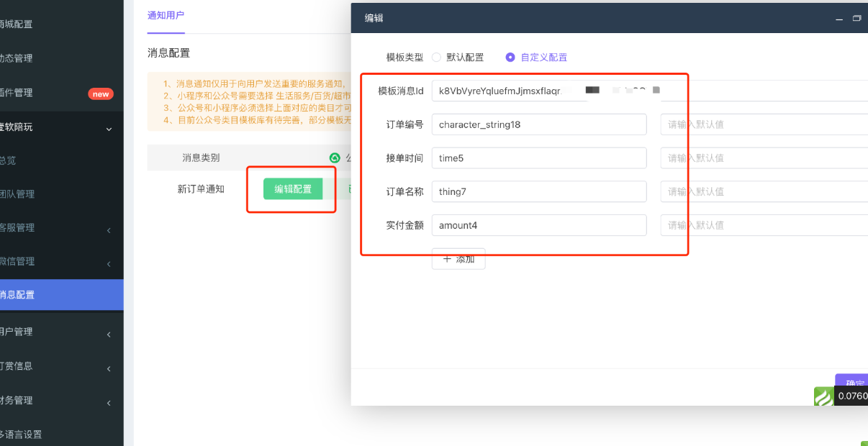
Task: Click the 接单时间 time5 field
Action: click(x=539, y=158)
